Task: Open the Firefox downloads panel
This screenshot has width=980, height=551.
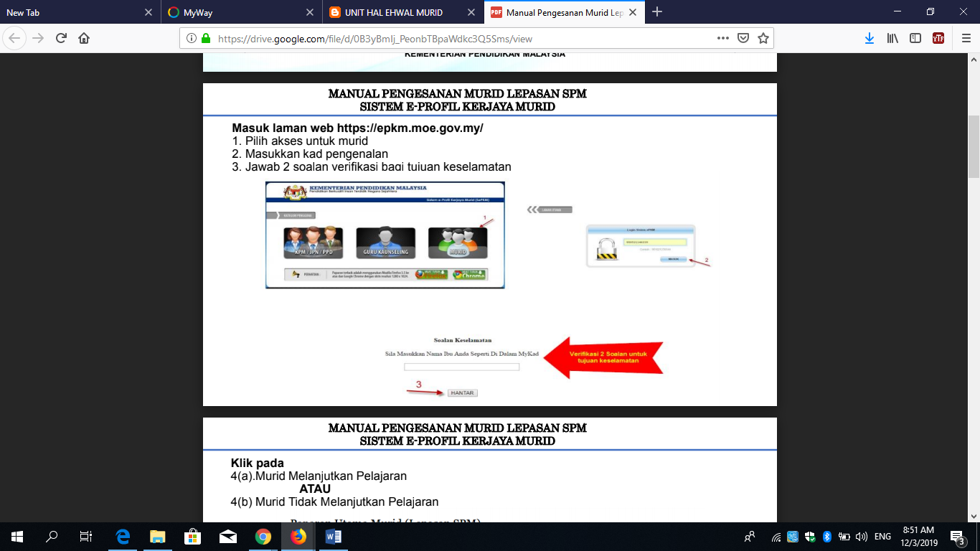Action: 870,38
